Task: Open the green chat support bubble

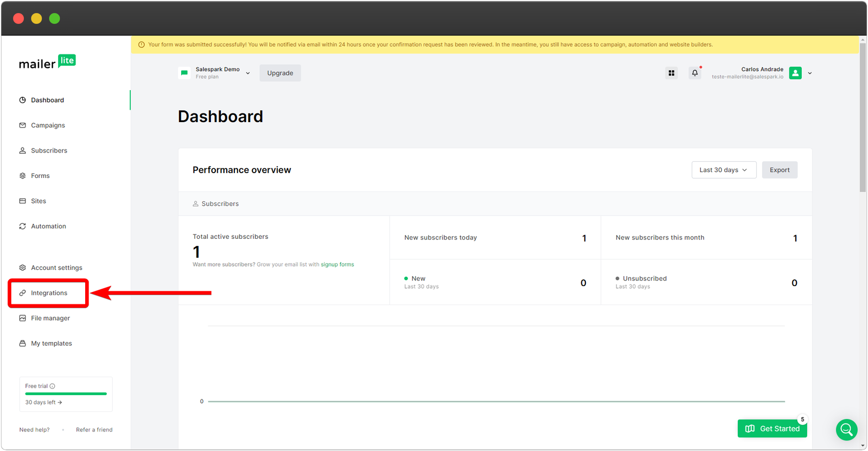Action: 846,430
